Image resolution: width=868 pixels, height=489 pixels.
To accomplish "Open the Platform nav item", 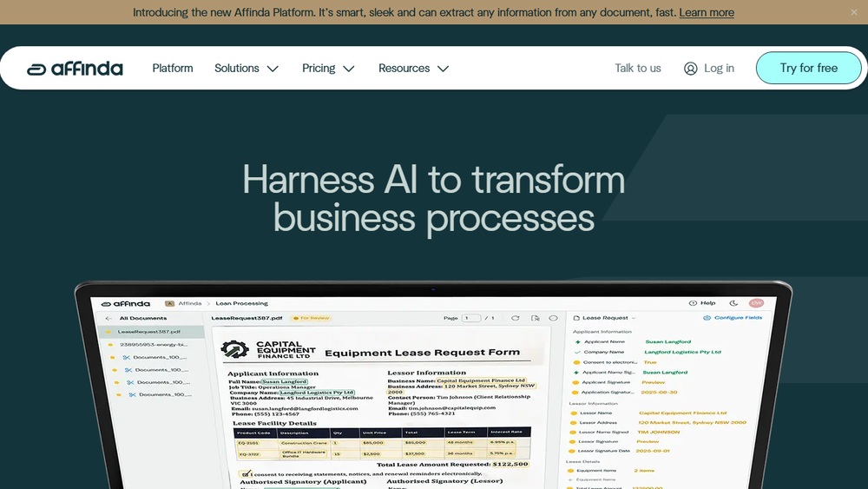I will [173, 68].
